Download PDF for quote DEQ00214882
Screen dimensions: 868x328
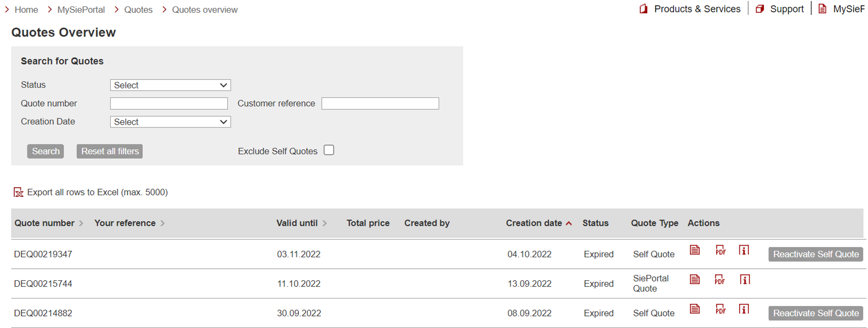[x=720, y=309]
